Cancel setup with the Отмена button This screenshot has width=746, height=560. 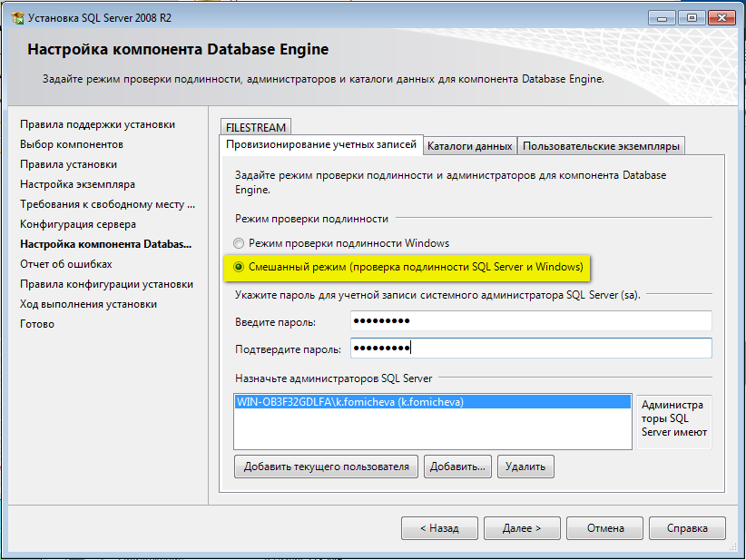(604, 528)
